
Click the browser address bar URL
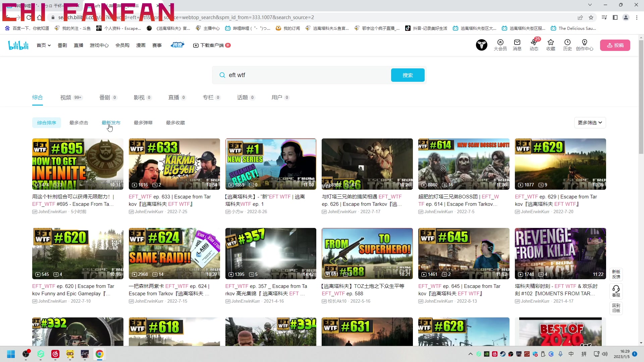(x=186, y=17)
